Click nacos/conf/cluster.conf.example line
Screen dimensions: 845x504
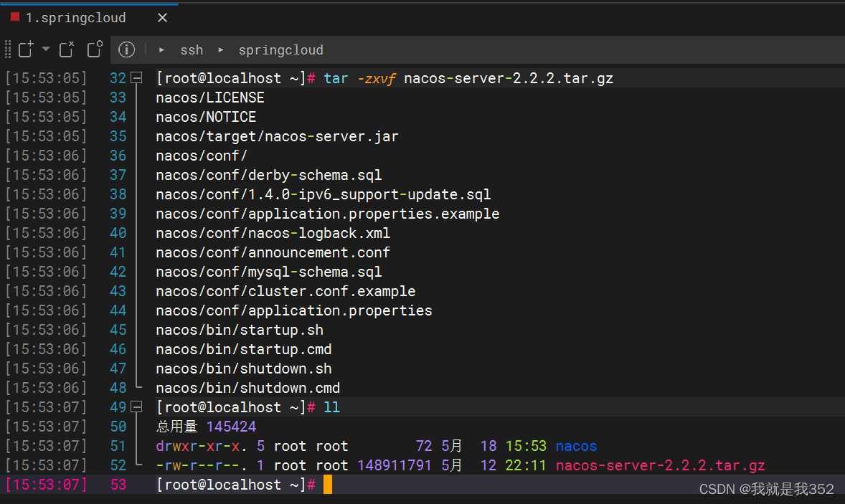point(285,292)
